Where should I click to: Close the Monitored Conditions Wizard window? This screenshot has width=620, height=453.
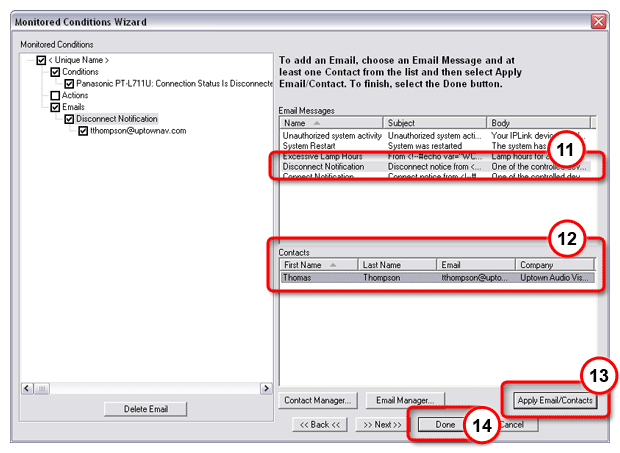click(599, 21)
